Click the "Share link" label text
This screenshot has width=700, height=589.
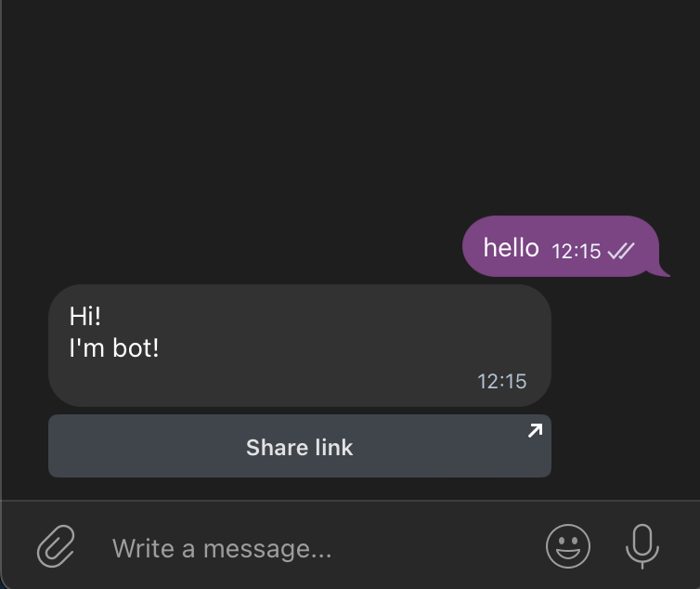point(299,447)
